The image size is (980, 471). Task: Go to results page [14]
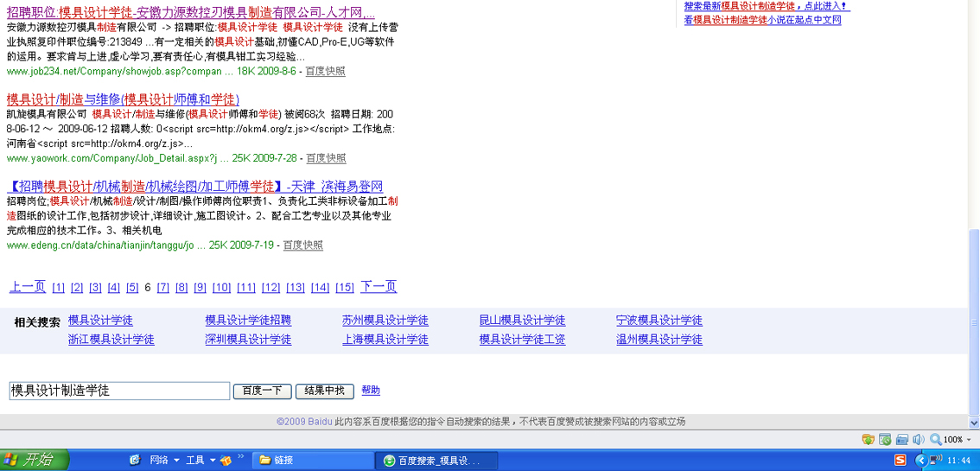[x=320, y=287]
